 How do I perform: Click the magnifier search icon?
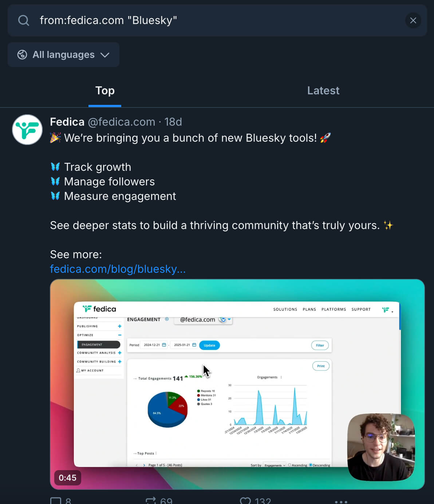[x=24, y=20]
